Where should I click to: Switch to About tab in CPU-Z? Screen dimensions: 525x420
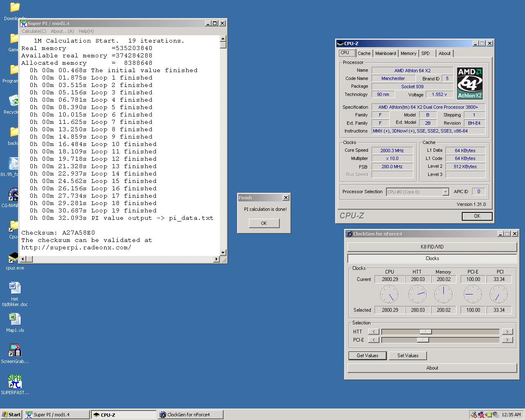[x=445, y=53]
